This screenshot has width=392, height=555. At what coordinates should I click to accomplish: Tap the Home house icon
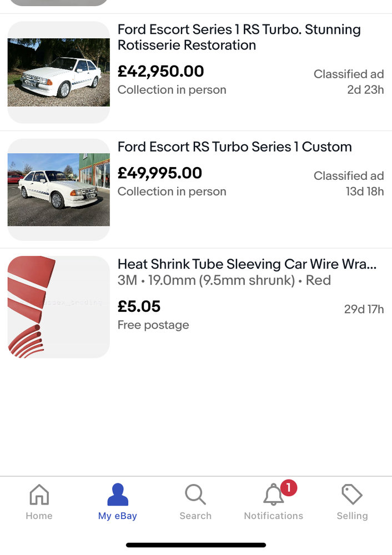pos(39,495)
